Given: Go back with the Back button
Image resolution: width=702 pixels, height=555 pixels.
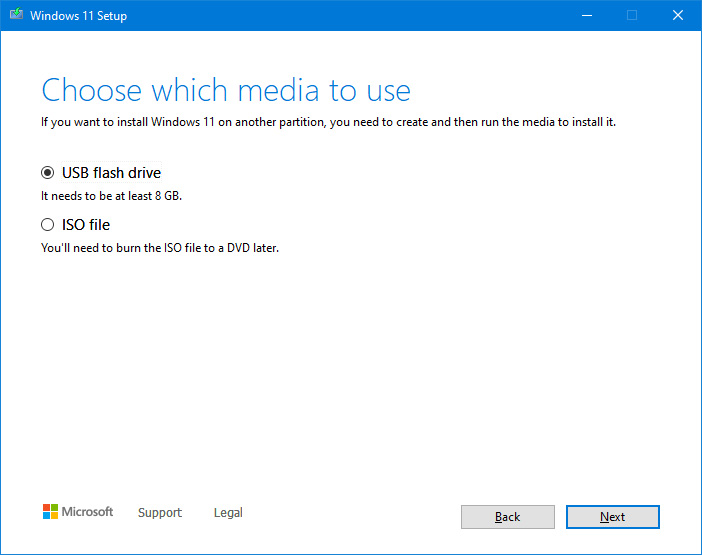Looking at the screenshot, I should [507, 517].
